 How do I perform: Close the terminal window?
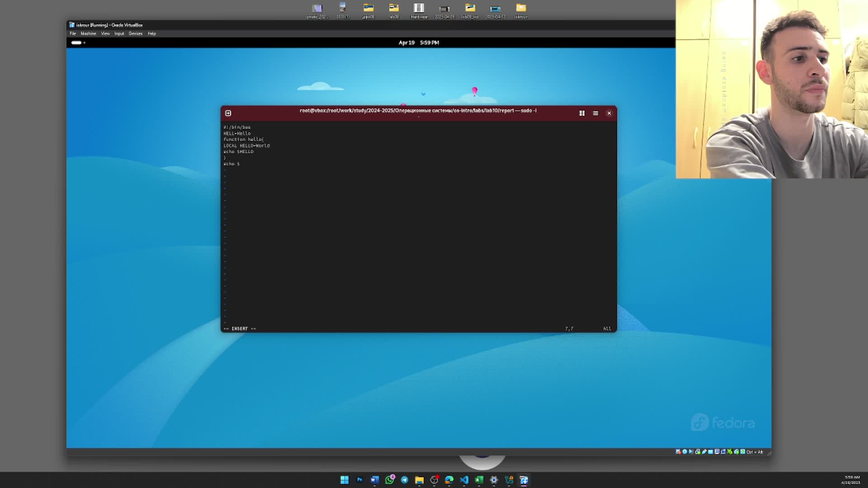pos(609,113)
